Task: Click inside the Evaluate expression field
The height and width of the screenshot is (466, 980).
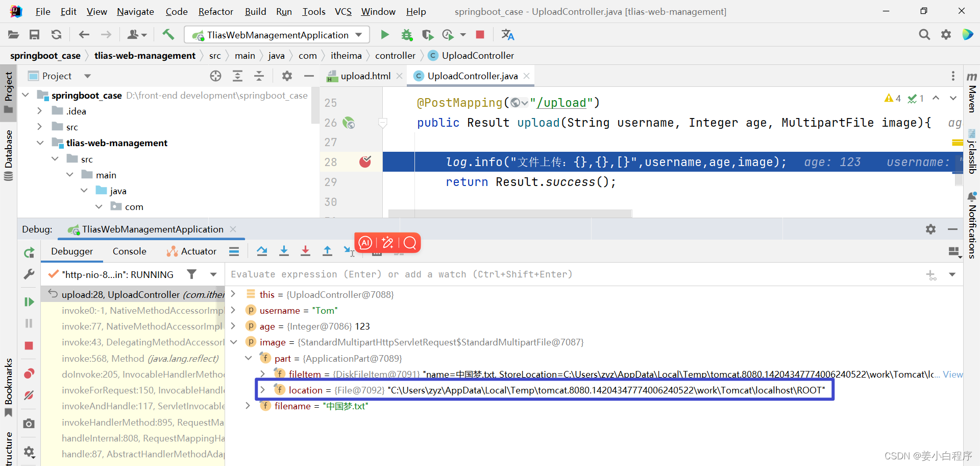Action: click(x=459, y=274)
